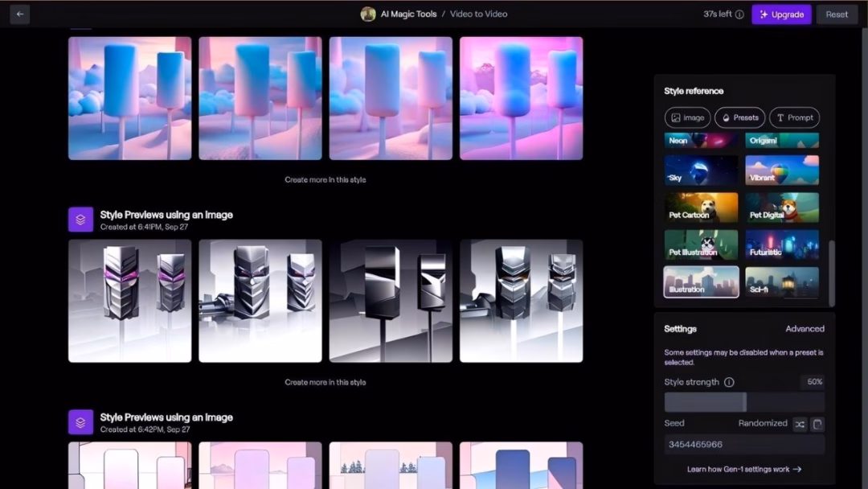Choose the Sci-fi preset thumbnail

tap(782, 282)
